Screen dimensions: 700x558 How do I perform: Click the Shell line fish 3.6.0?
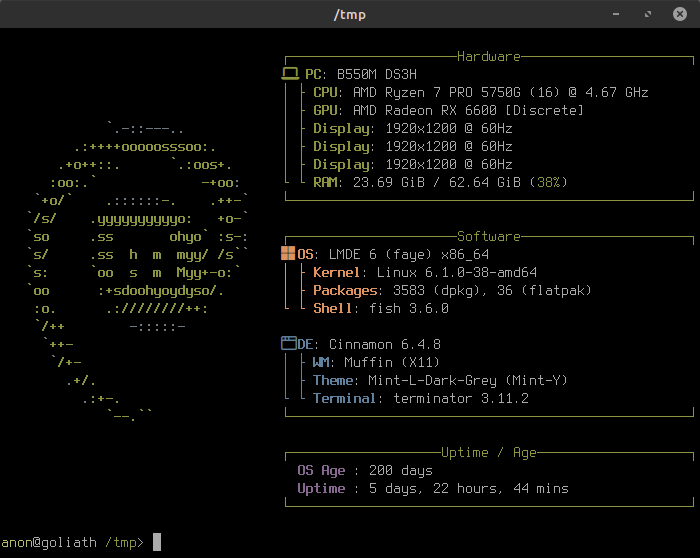[381, 308]
